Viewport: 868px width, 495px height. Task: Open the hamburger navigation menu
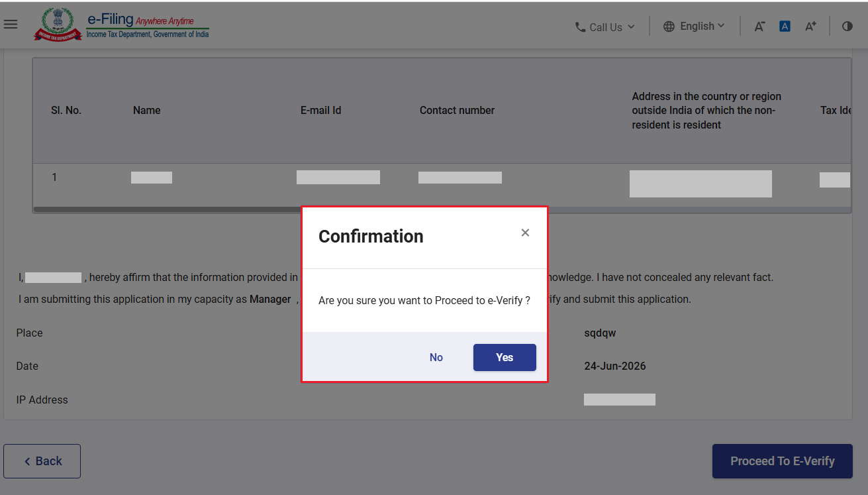pos(10,25)
